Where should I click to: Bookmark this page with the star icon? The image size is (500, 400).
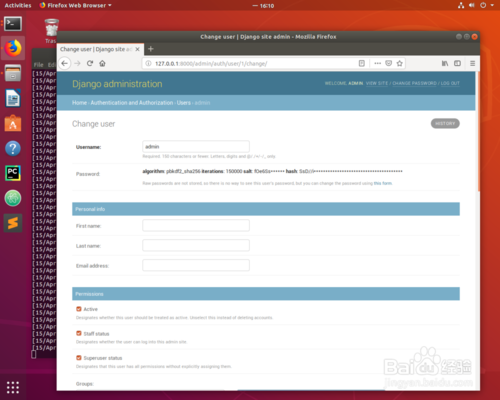click(400, 63)
